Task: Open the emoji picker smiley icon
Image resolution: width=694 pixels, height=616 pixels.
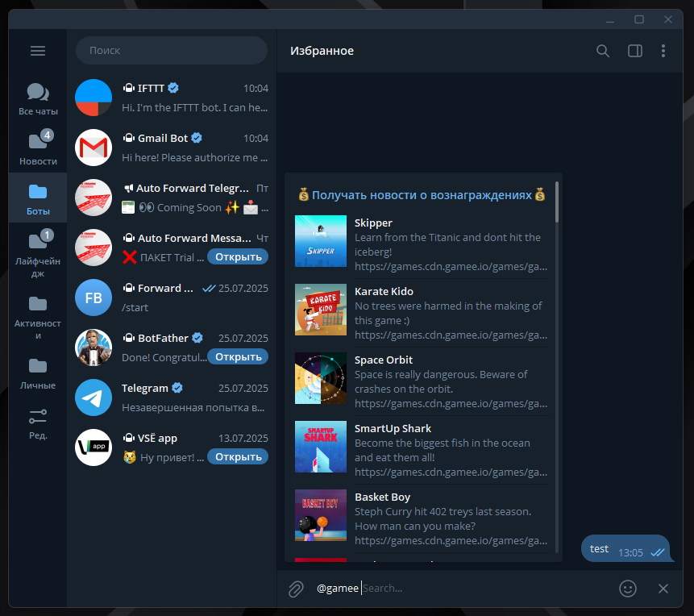Action: 627,589
